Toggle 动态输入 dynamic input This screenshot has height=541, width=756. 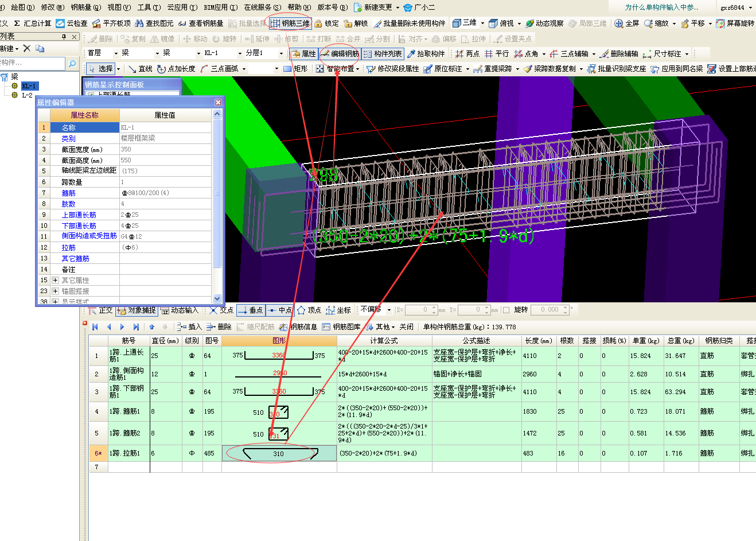pyautogui.click(x=180, y=310)
